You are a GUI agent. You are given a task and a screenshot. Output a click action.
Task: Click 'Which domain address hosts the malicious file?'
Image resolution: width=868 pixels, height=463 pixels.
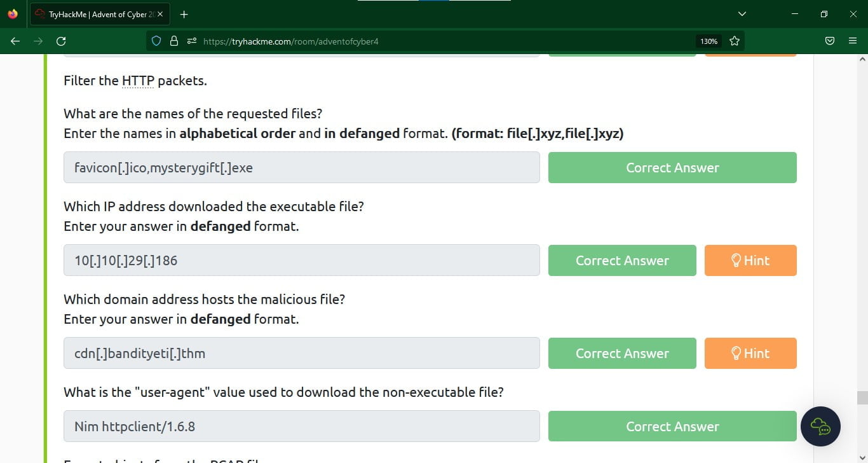tap(204, 300)
